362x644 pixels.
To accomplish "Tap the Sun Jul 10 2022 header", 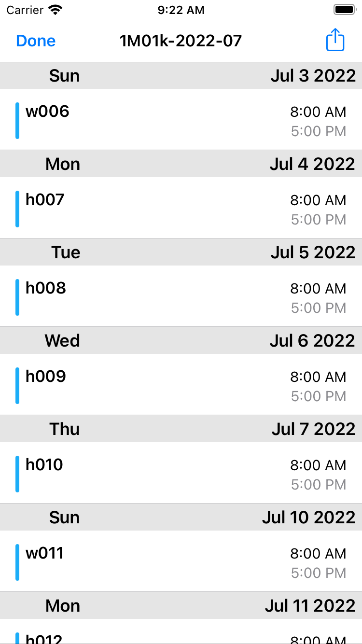I will pyautogui.click(x=181, y=518).
